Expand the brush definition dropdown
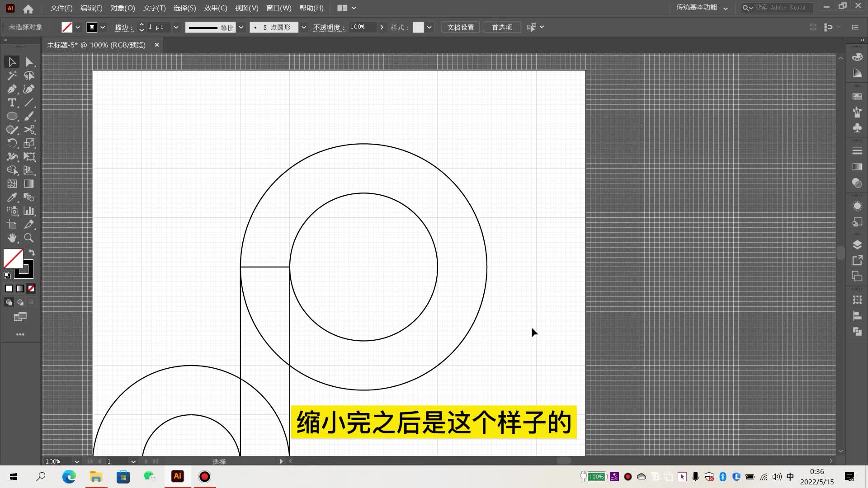 pos(304,27)
